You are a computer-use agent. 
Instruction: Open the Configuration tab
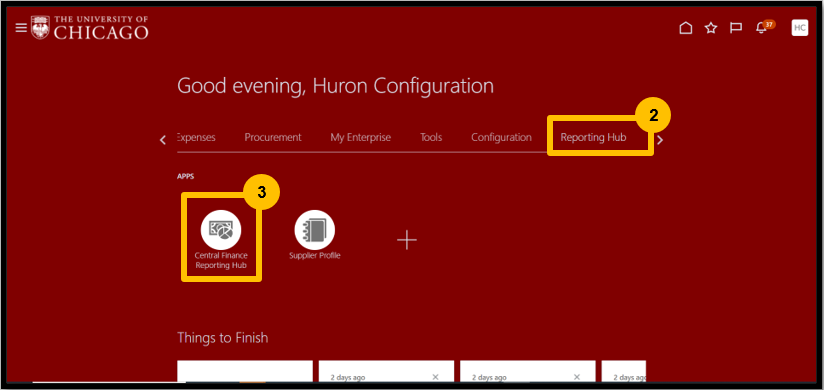[x=501, y=138]
